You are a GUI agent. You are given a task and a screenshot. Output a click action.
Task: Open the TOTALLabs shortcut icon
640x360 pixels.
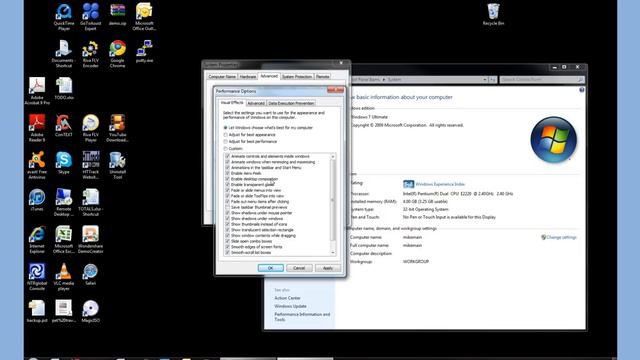tap(91, 202)
